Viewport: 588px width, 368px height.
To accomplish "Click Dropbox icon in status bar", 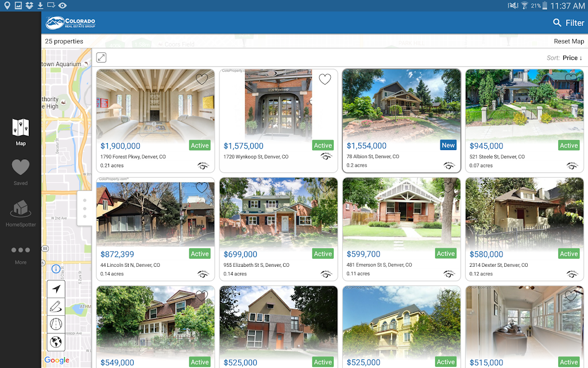I will point(29,5).
